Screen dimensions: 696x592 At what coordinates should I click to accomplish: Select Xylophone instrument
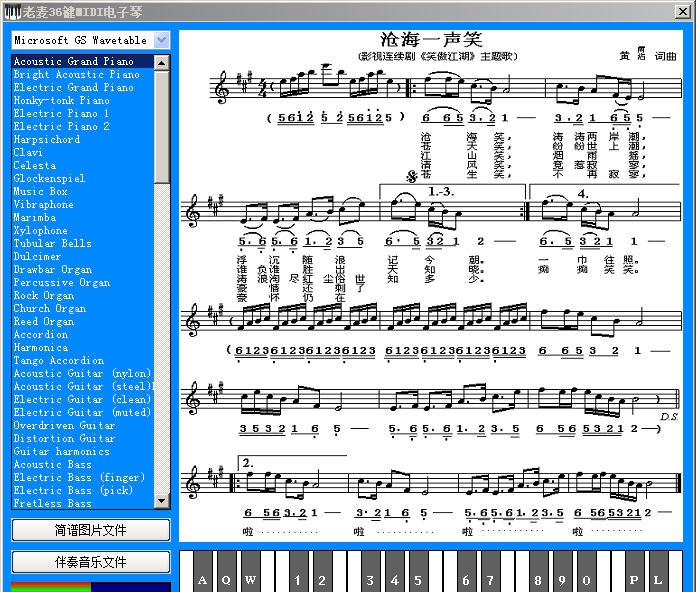pyautogui.click(x=83, y=230)
